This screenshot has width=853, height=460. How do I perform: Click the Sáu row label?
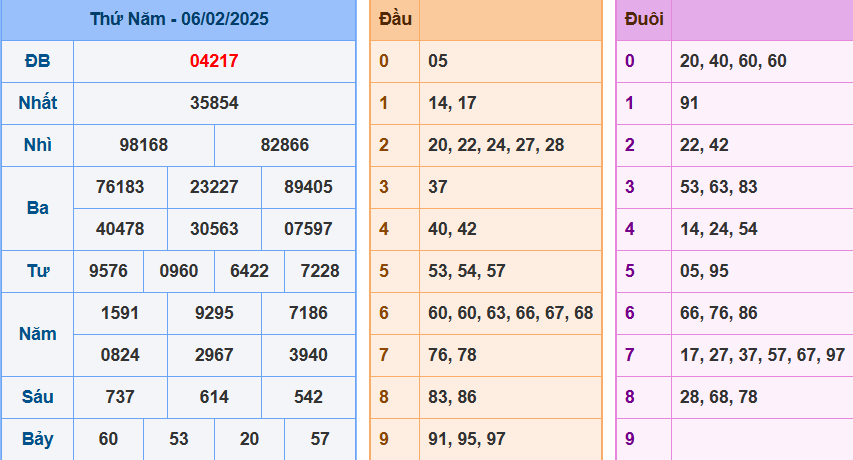[38, 397]
